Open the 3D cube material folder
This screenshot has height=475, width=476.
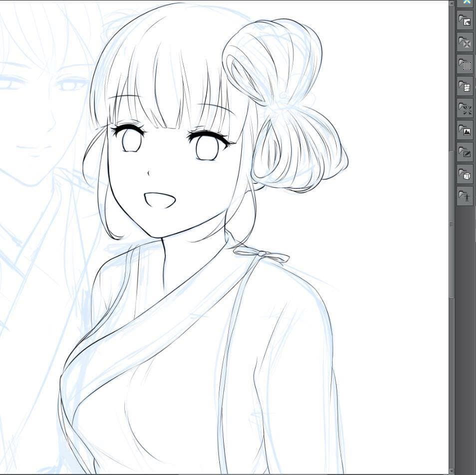[465, 174]
